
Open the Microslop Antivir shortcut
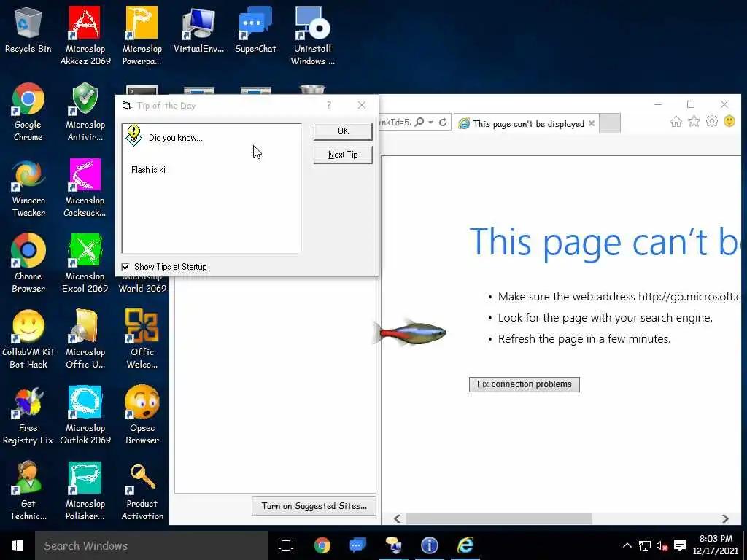[85, 112]
